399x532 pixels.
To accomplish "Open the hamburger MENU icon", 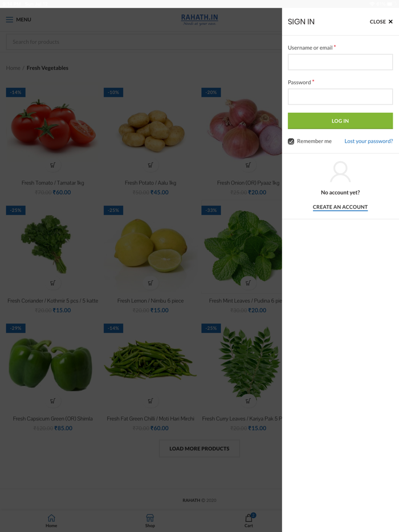I will tap(10, 20).
